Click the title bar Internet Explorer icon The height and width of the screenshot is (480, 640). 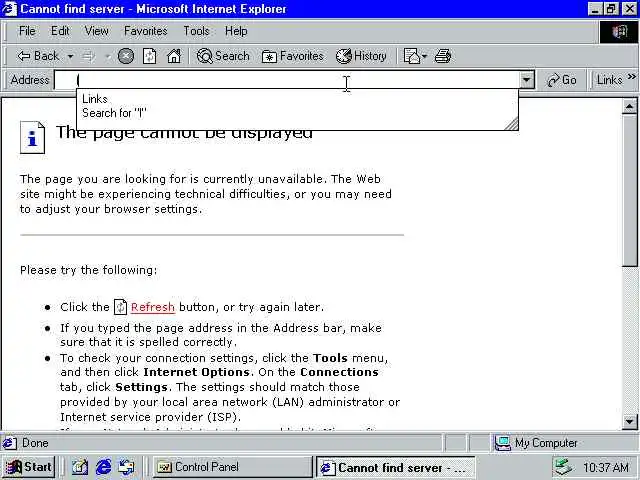pyautogui.click(x=9, y=9)
